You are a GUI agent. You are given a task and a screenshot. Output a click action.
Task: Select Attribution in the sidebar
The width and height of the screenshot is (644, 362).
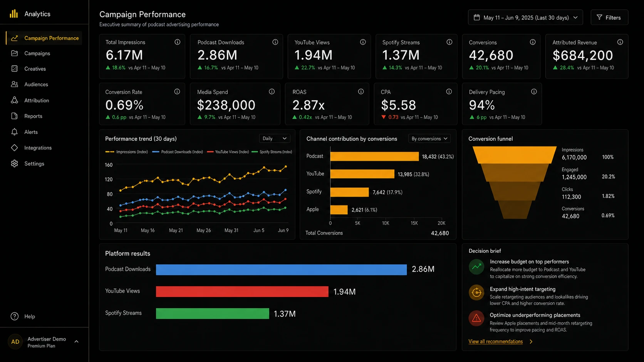tap(37, 100)
